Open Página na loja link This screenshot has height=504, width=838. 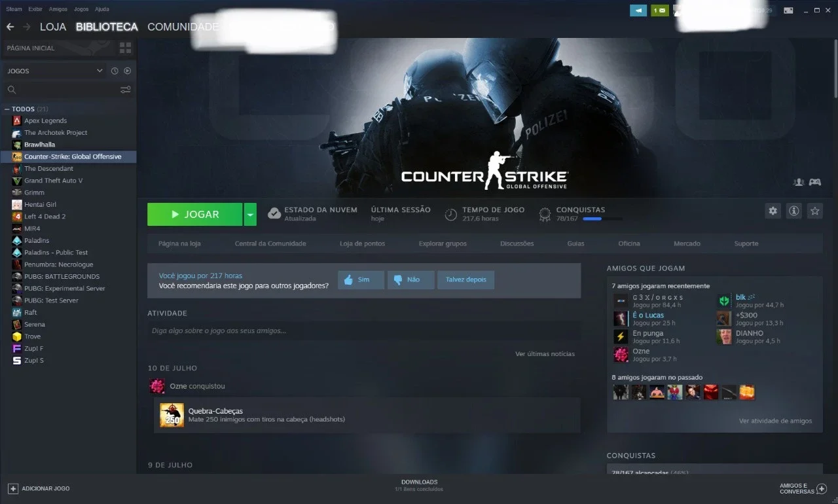coord(179,243)
